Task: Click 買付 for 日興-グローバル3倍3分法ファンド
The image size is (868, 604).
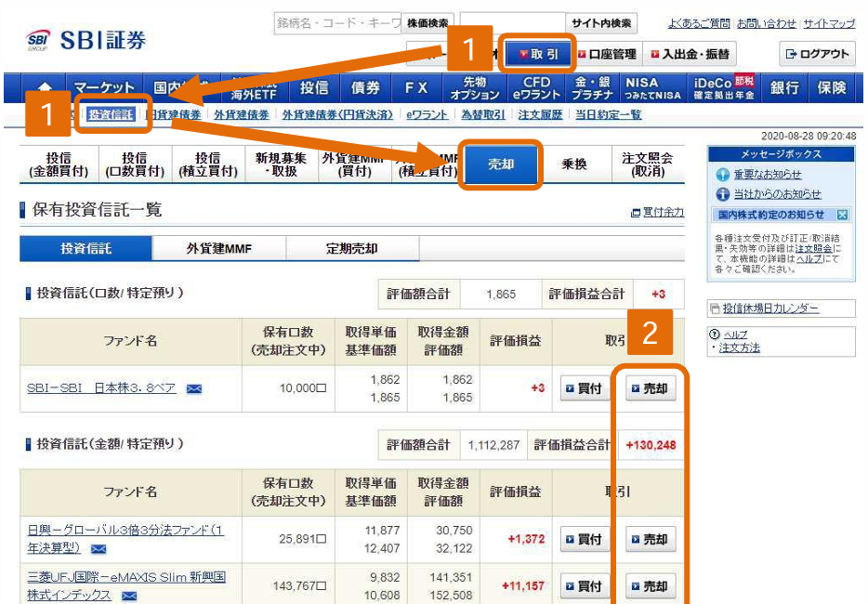Action: [585, 539]
